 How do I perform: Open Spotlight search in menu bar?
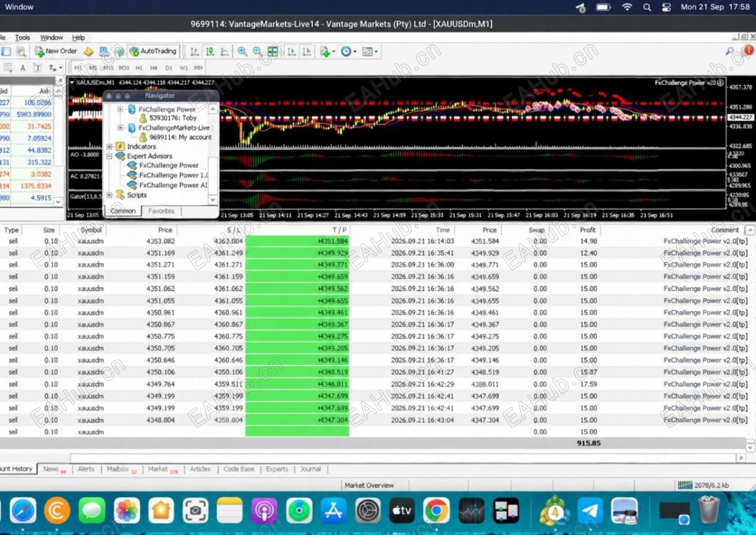click(x=647, y=7)
